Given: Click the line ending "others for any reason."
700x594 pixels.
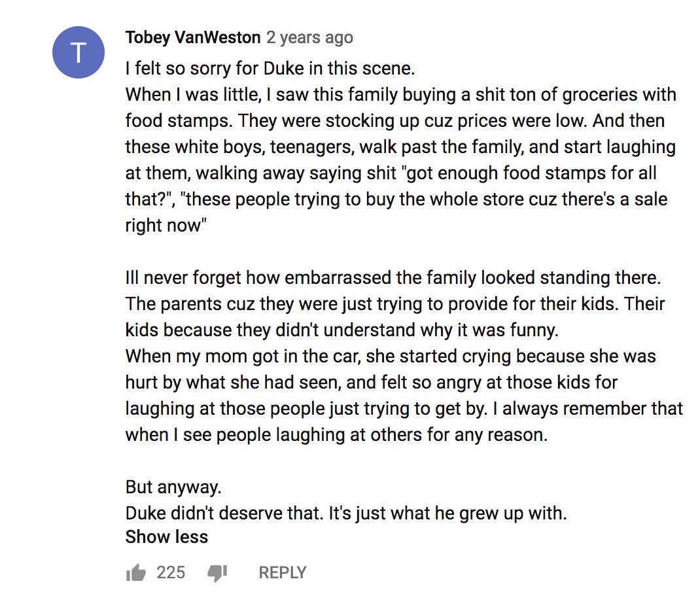Looking at the screenshot, I should pos(337,434).
